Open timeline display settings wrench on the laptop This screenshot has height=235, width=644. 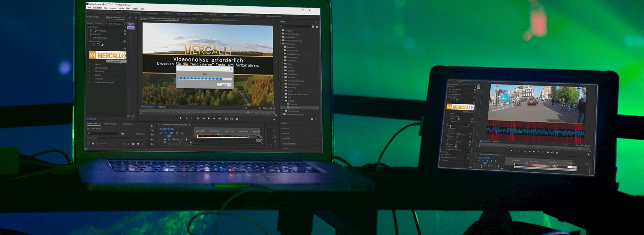[x=182, y=133]
